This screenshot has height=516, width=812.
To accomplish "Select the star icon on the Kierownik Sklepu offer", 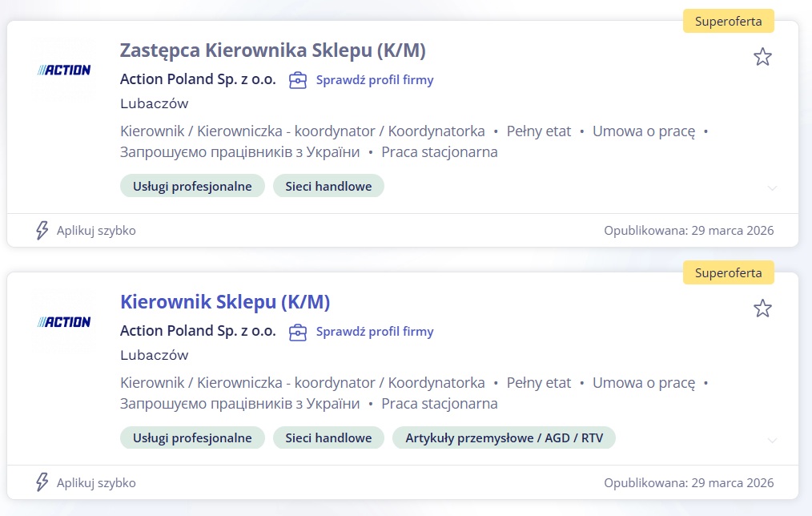I will pos(763,308).
